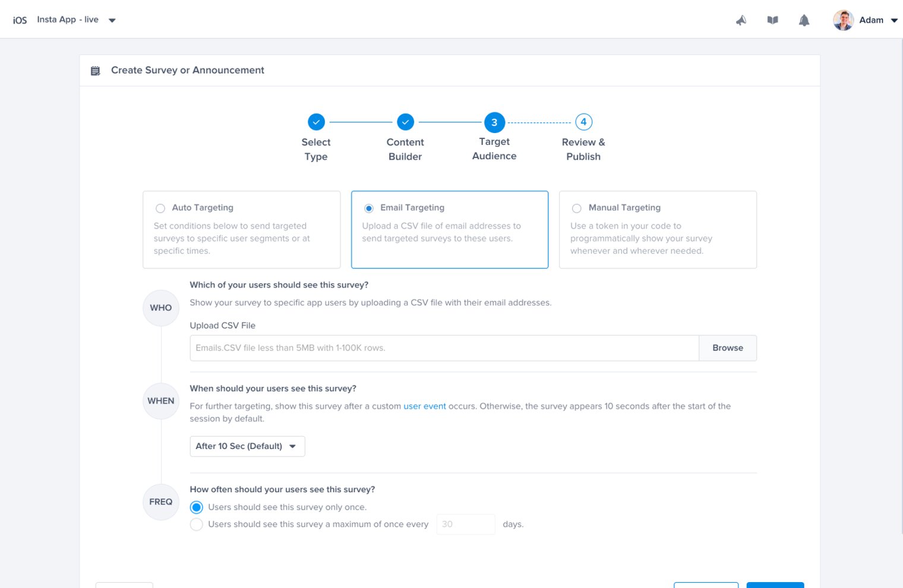The height and width of the screenshot is (588, 903).
Task: Expand the Adam account menu arrow
Action: click(x=894, y=20)
